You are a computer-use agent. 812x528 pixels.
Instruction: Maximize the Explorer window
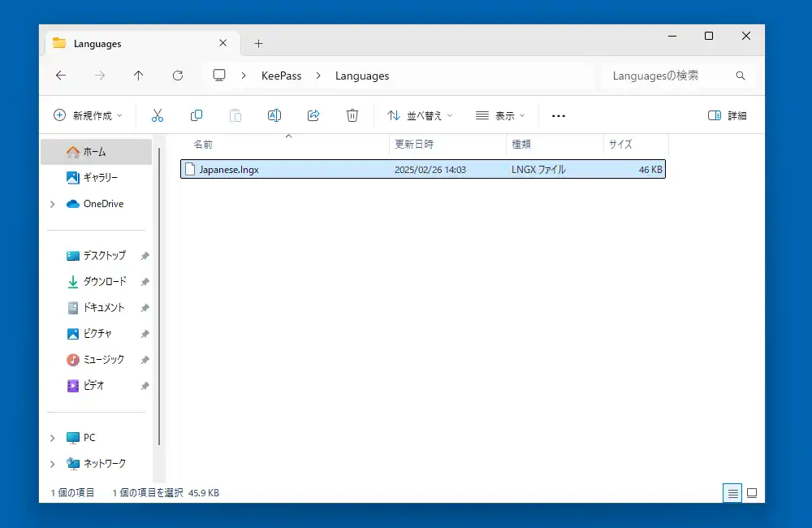point(709,36)
